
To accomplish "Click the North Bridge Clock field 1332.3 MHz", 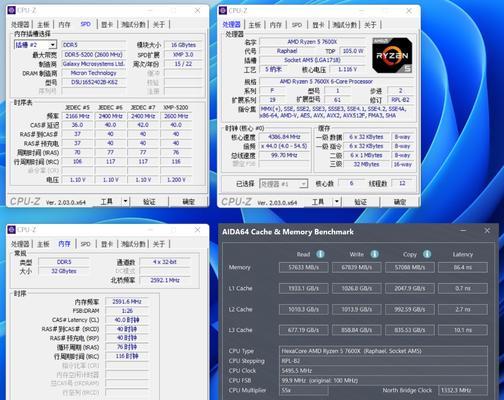I will (x=463, y=390).
